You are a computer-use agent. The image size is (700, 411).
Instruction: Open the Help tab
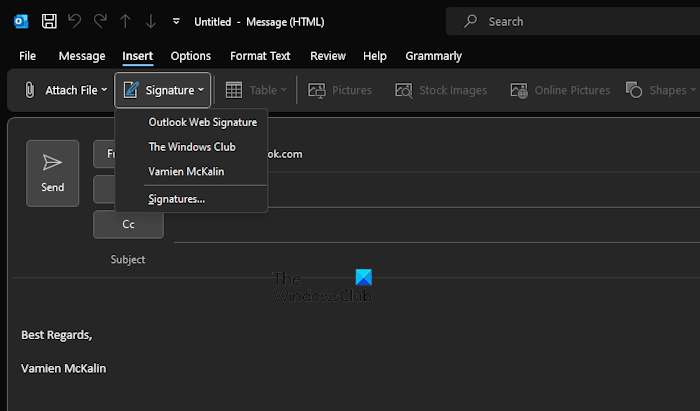[375, 56]
